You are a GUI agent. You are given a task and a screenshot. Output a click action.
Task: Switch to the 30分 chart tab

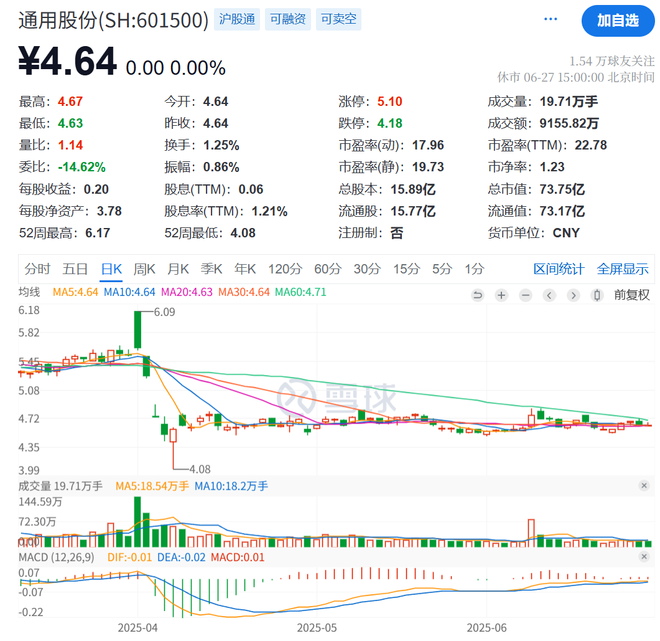pos(367,269)
